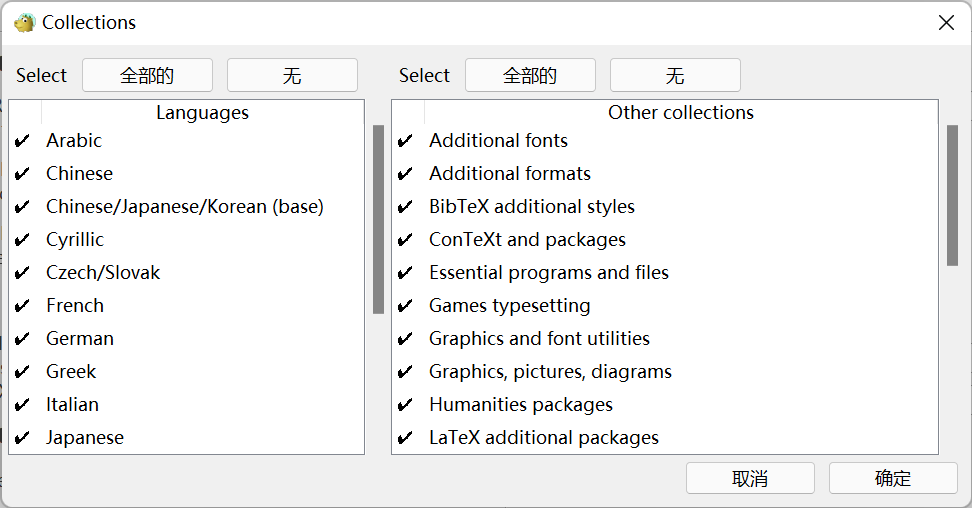Uncheck Additional fonts checkmark
Viewport: 972px width, 508px height.
coord(405,141)
